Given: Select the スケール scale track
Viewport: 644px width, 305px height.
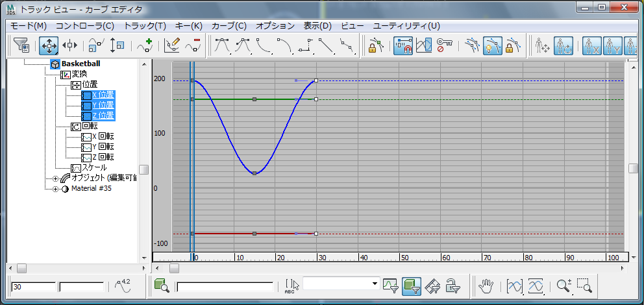Looking at the screenshot, I should point(95,167).
